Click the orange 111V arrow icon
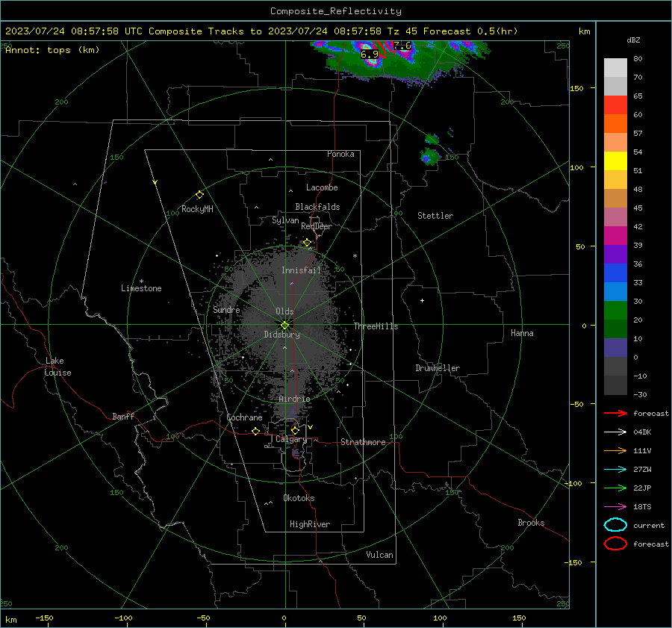The image size is (672, 628). 615,450
